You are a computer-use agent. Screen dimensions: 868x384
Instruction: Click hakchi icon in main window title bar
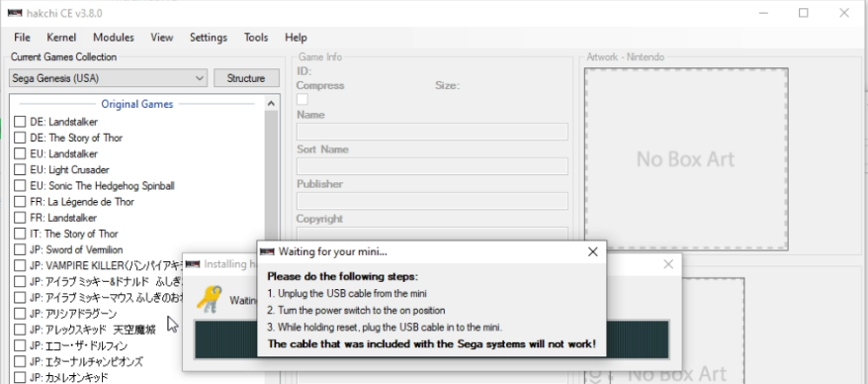click(15, 13)
